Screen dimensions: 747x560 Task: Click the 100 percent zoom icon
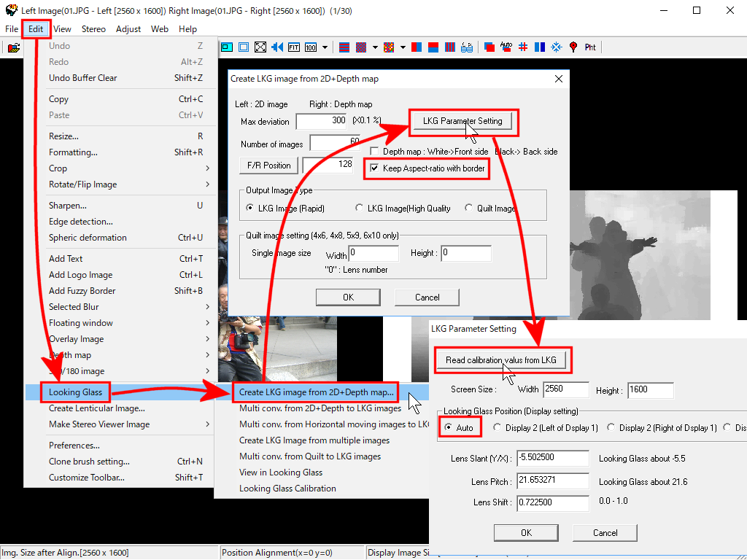point(311,47)
